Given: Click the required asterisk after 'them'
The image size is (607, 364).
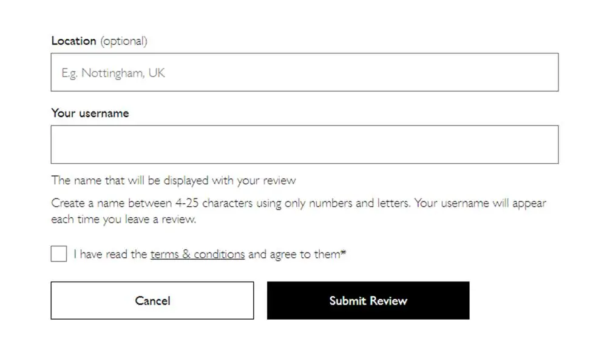Looking at the screenshot, I should pyautogui.click(x=344, y=252).
